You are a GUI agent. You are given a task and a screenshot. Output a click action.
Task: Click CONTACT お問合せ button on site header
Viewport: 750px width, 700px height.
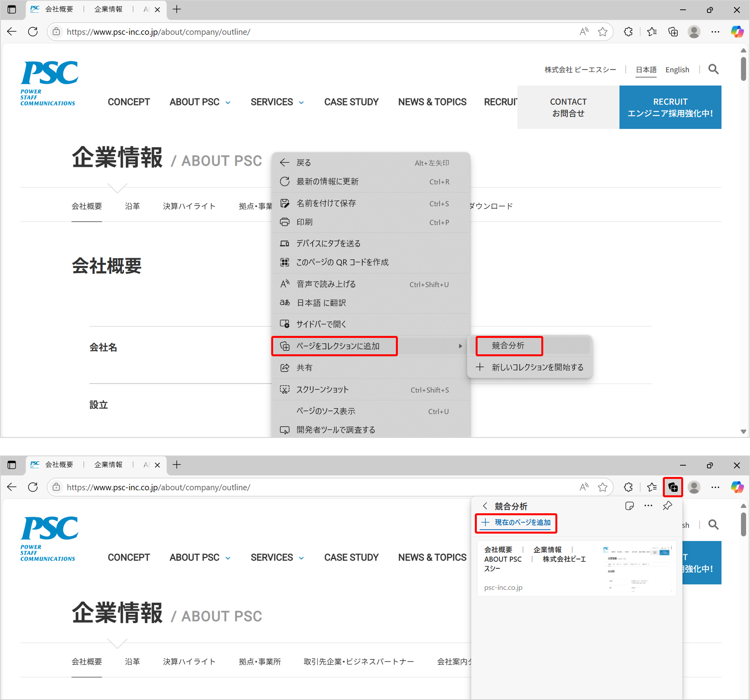point(568,107)
